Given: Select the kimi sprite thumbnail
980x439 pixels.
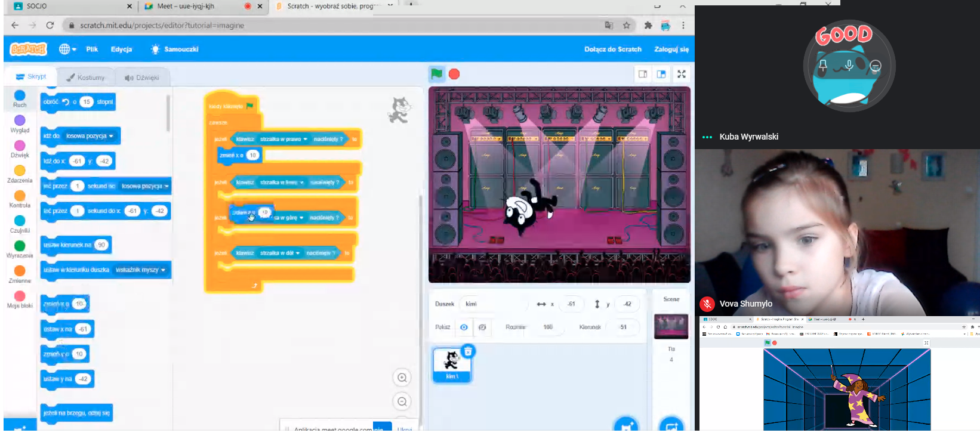Looking at the screenshot, I should tap(451, 364).
